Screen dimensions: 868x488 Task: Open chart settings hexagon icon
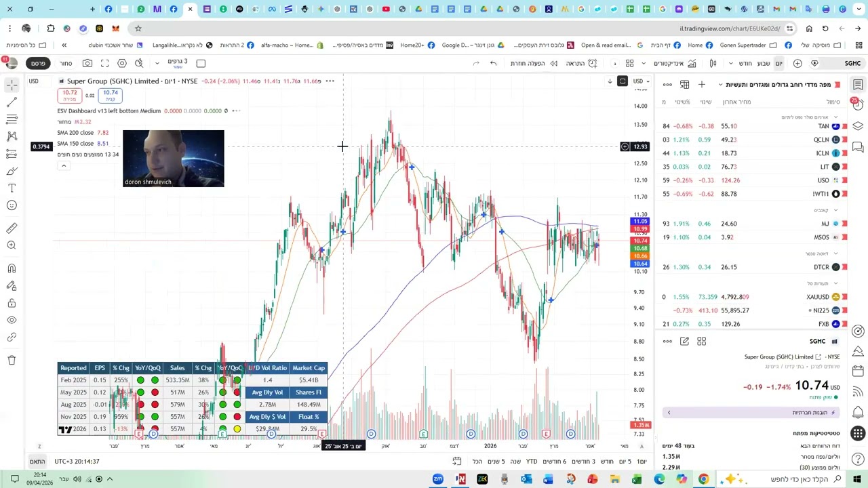pos(122,63)
